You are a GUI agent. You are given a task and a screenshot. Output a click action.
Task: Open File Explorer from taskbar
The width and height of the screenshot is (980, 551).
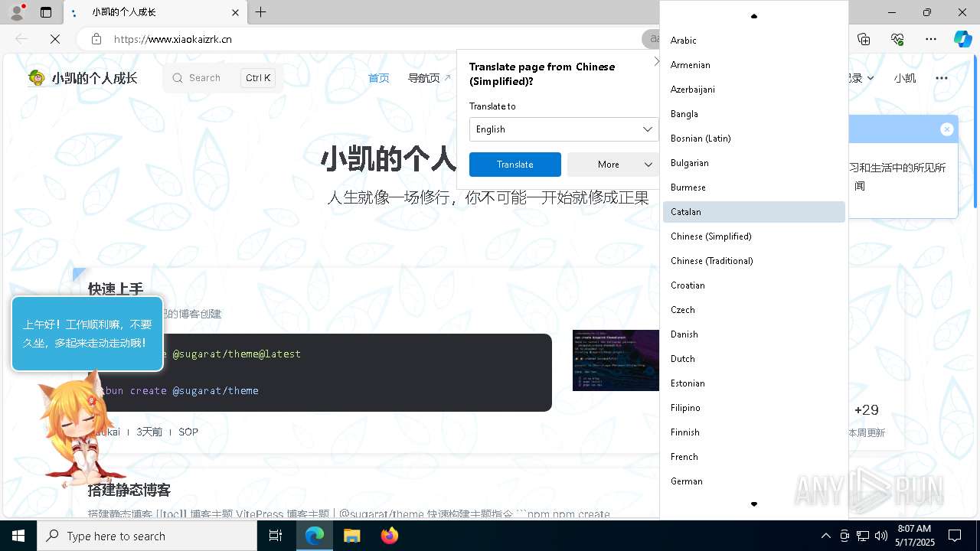pos(351,536)
